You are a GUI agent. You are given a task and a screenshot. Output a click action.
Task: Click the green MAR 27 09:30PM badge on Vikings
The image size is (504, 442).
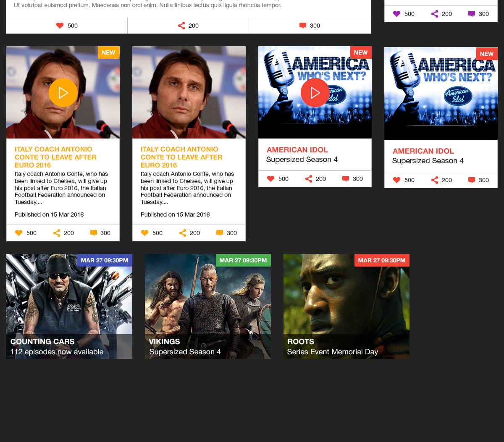click(243, 260)
